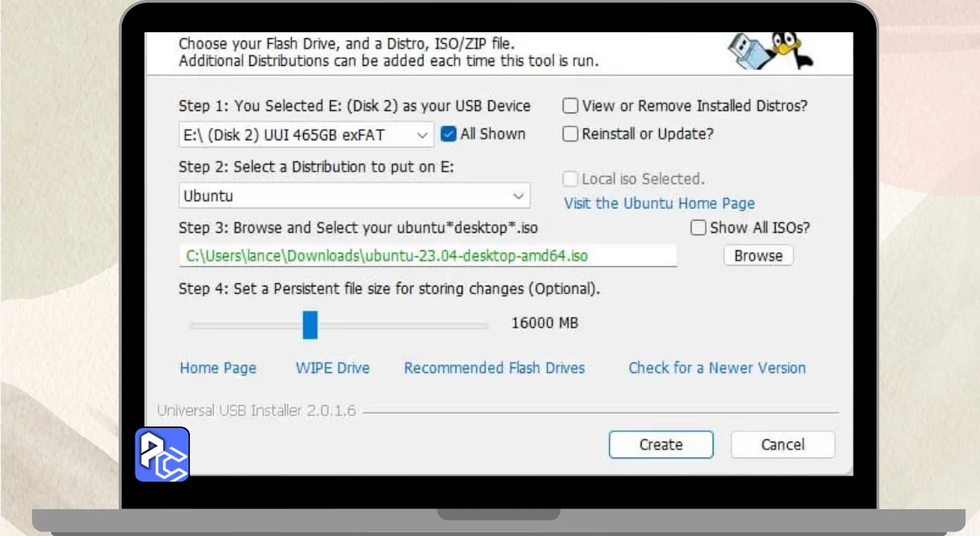
Task: Click the WIPE Drive link
Action: click(x=332, y=368)
